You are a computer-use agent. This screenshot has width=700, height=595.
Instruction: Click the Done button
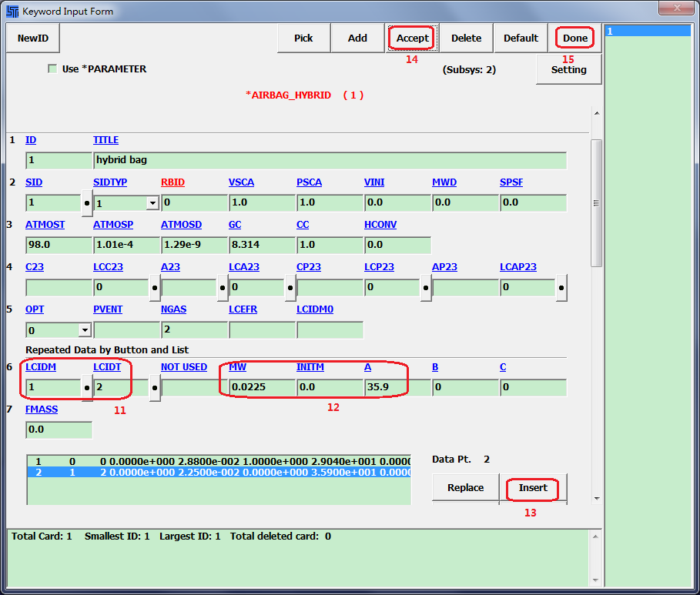pos(574,38)
